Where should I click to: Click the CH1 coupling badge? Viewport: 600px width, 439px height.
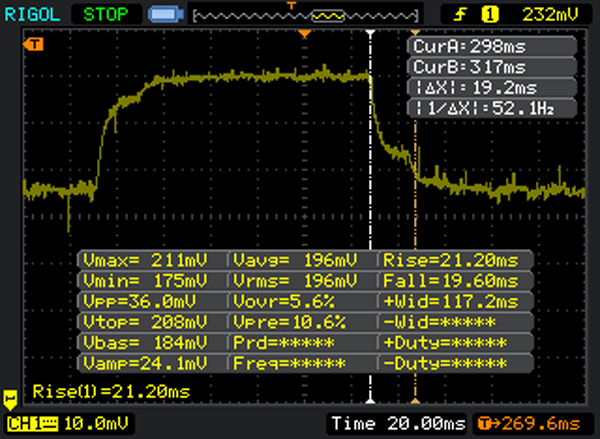[x=33, y=424]
